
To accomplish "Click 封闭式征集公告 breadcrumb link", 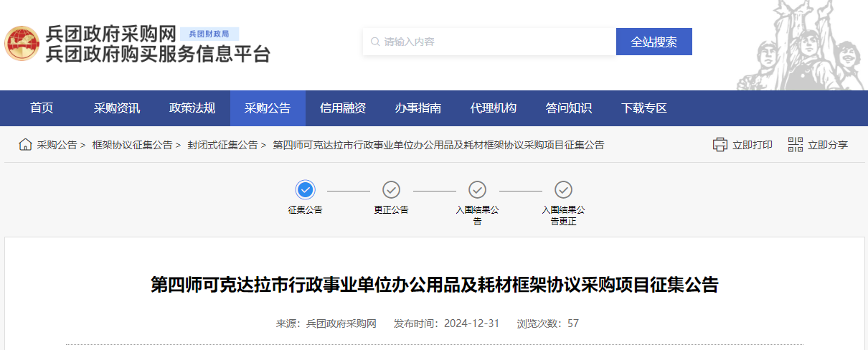I will coord(222,145).
